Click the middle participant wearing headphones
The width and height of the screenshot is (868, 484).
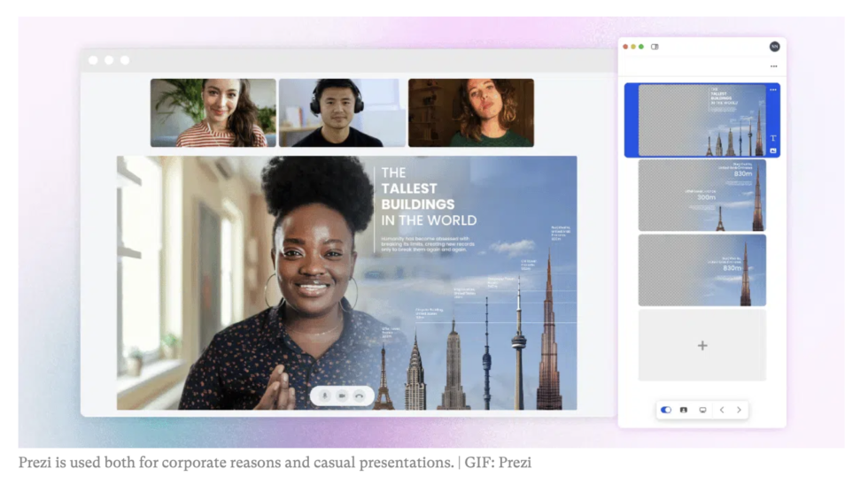(342, 112)
